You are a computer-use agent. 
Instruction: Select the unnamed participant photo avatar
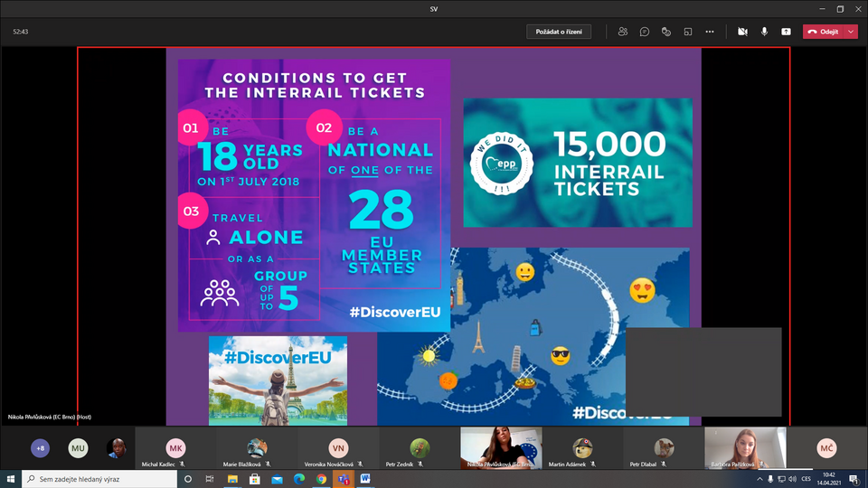(117, 448)
